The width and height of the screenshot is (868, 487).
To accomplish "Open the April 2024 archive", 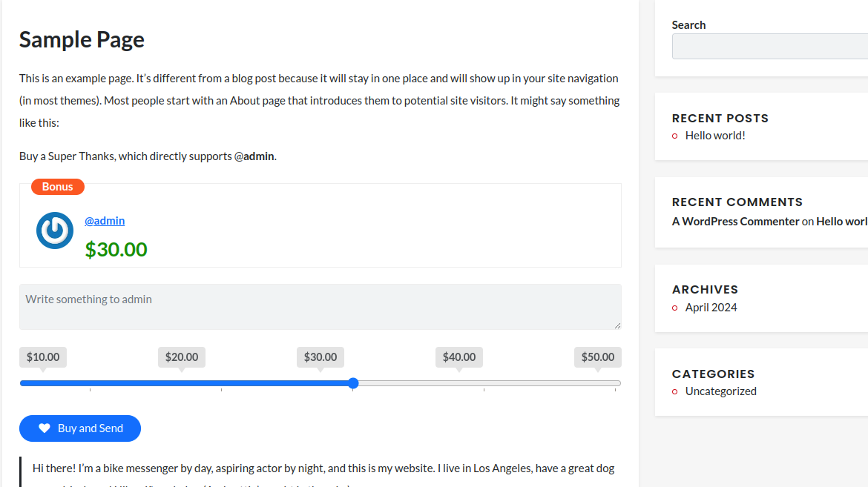I will 711,308.
